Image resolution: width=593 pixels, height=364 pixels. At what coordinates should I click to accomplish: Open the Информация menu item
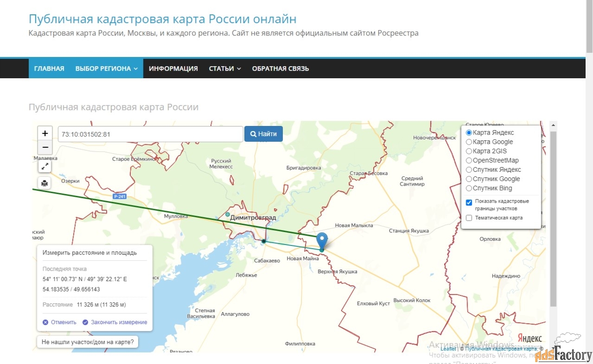click(x=173, y=69)
